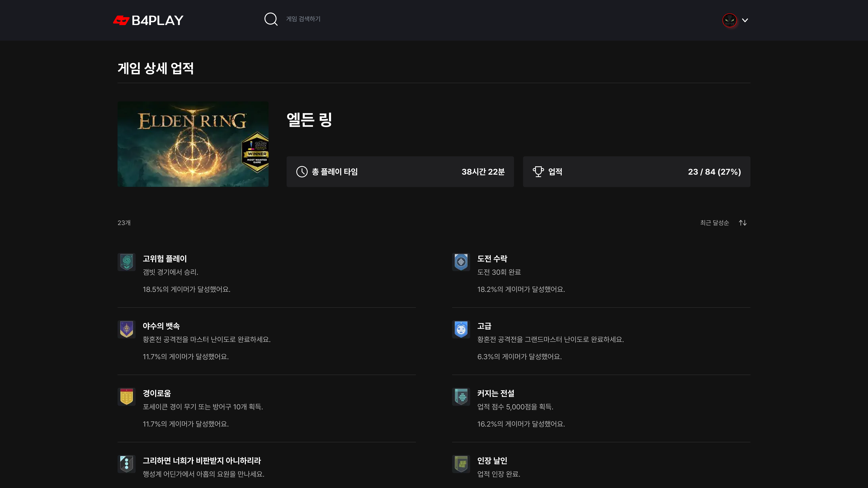This screenshot has width=868, height=488.
Task: Click the 커지는 전설 achievement badge icon
Action: (461, 397)
